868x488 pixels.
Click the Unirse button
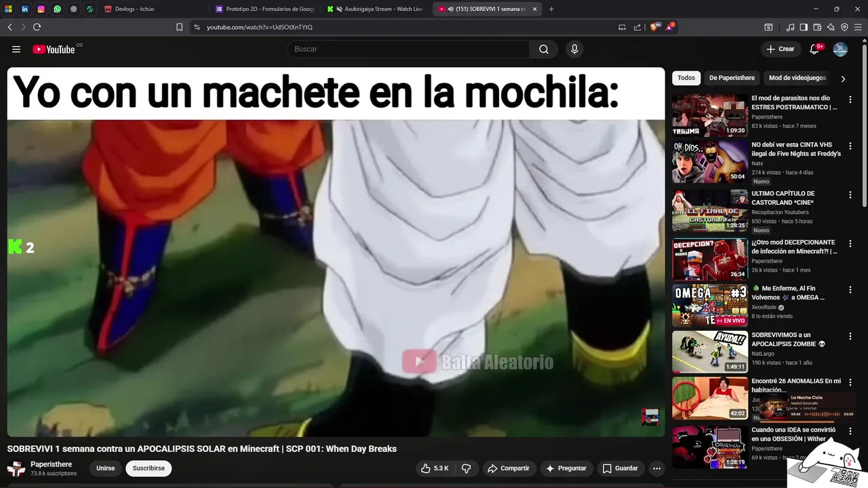105,468
